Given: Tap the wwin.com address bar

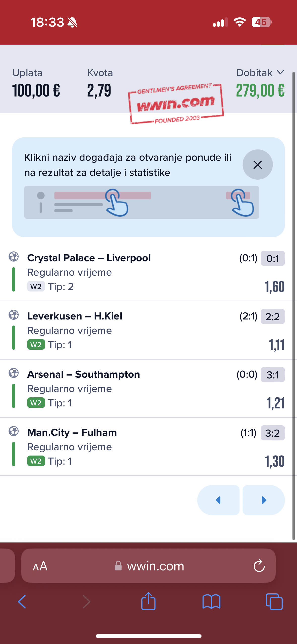Looking at the screenshot, I should point(148,566).
